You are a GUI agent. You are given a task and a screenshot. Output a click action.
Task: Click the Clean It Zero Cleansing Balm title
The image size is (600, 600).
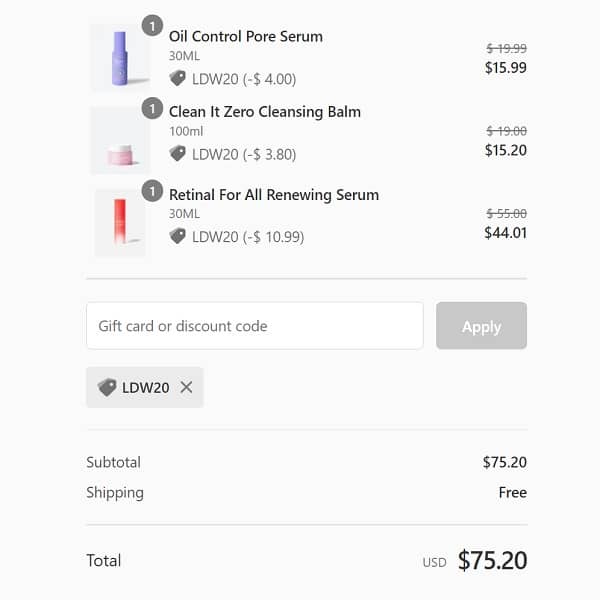click(x=264, y=112)
